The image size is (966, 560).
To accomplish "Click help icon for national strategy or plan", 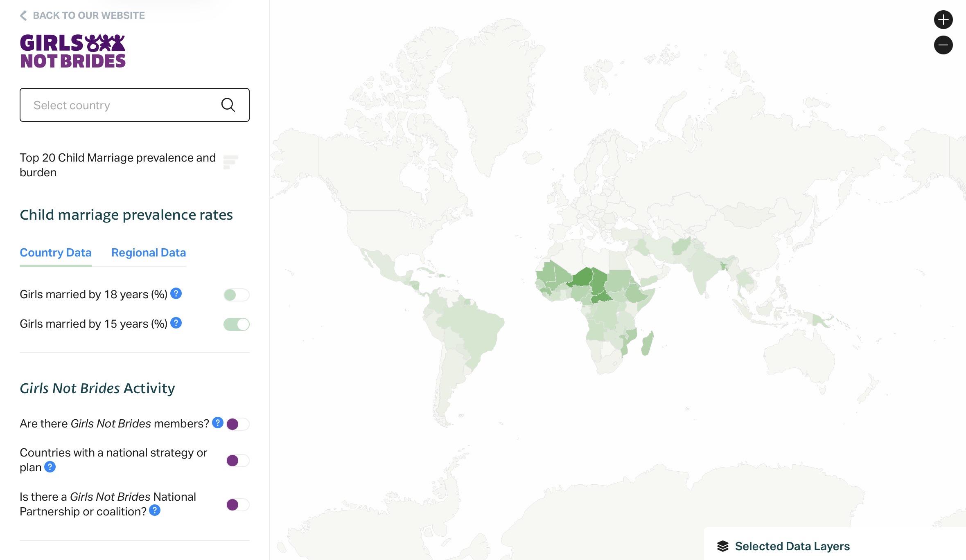I will tap(50, 467).
